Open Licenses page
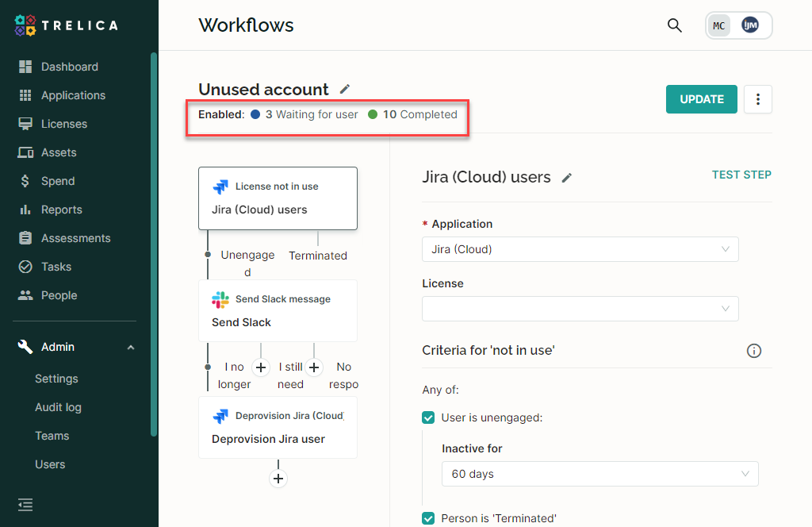The image size is (812, 527). (x=64, y=124)
